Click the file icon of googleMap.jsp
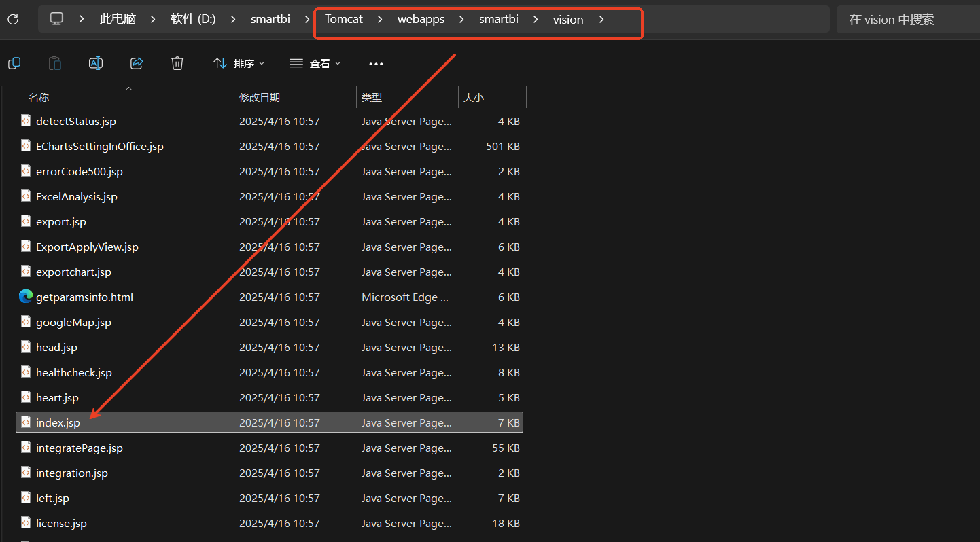The height and width of the screenshot is (542, 980). point(26,322)
